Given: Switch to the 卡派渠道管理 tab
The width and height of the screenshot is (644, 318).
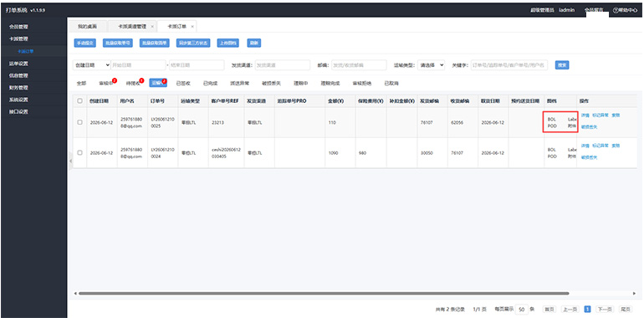Looking at the screenshot, I should click(131, 26).
